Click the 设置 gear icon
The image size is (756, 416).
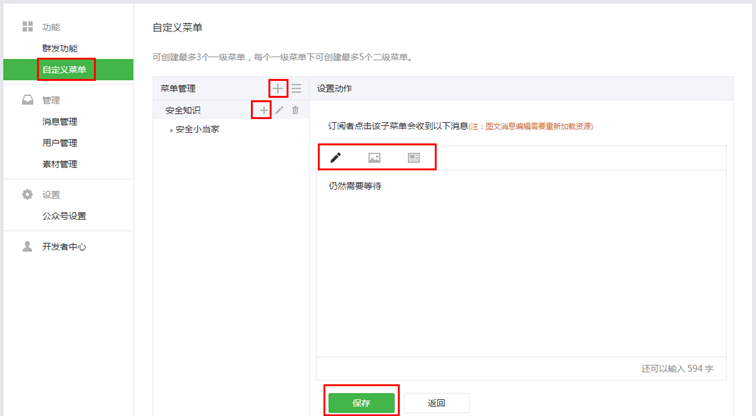(27, 194)
